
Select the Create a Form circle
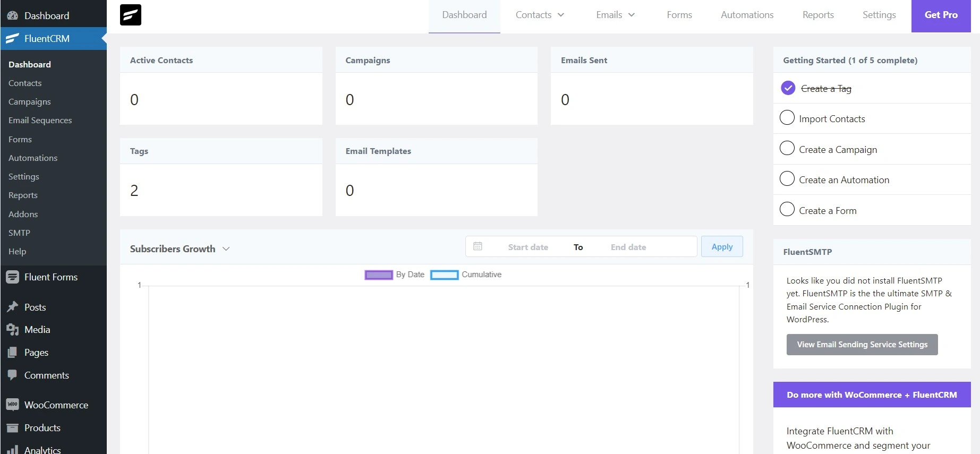tap(787, 209)
